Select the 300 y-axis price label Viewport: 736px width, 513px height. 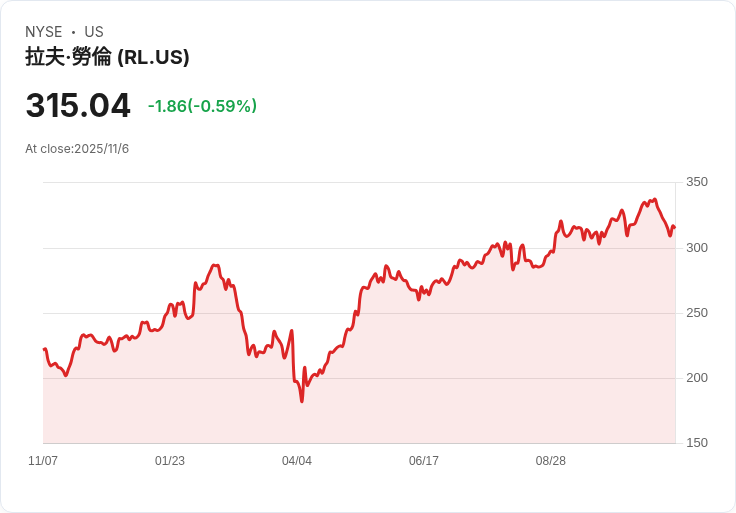[697, 247]
